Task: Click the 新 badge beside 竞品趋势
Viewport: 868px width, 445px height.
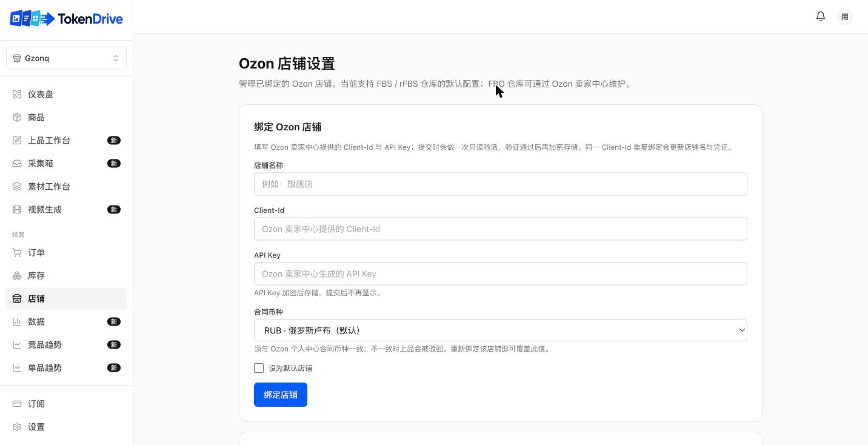Action: (114, 344)
